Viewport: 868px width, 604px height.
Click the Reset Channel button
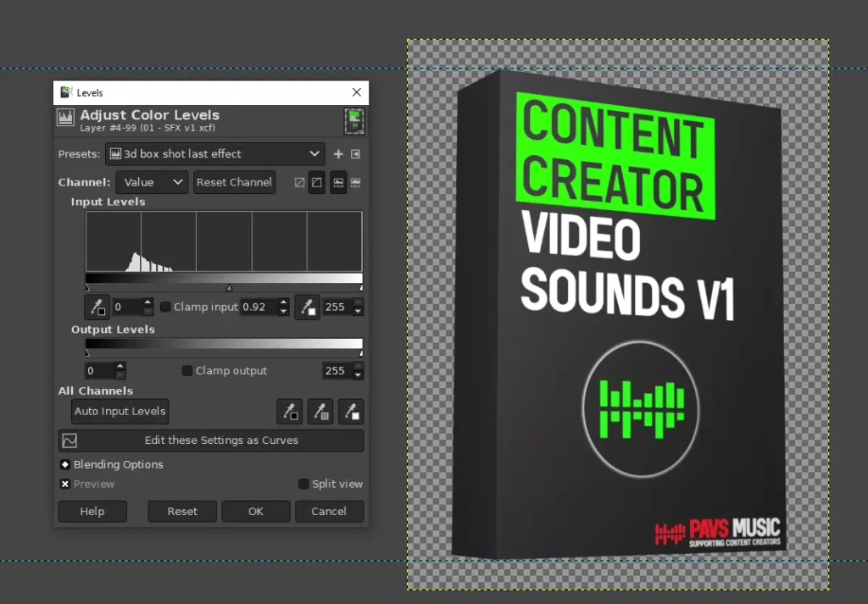(234, 182)
